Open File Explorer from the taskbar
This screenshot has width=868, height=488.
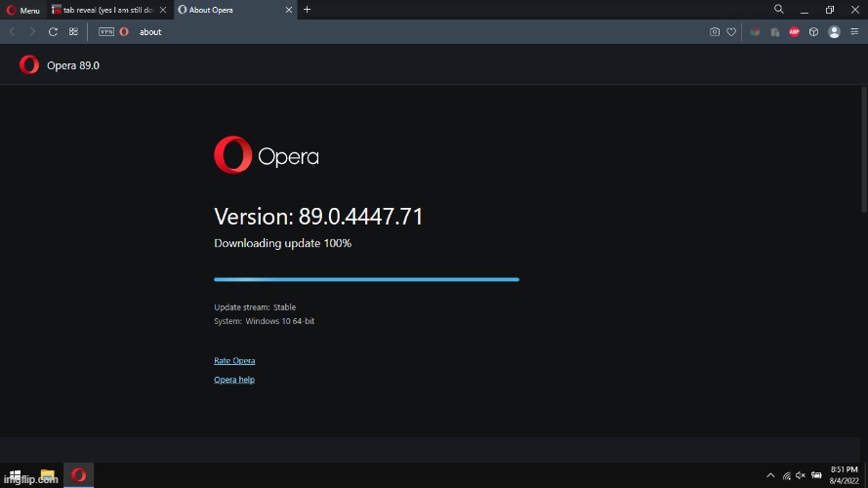point(47,475)
